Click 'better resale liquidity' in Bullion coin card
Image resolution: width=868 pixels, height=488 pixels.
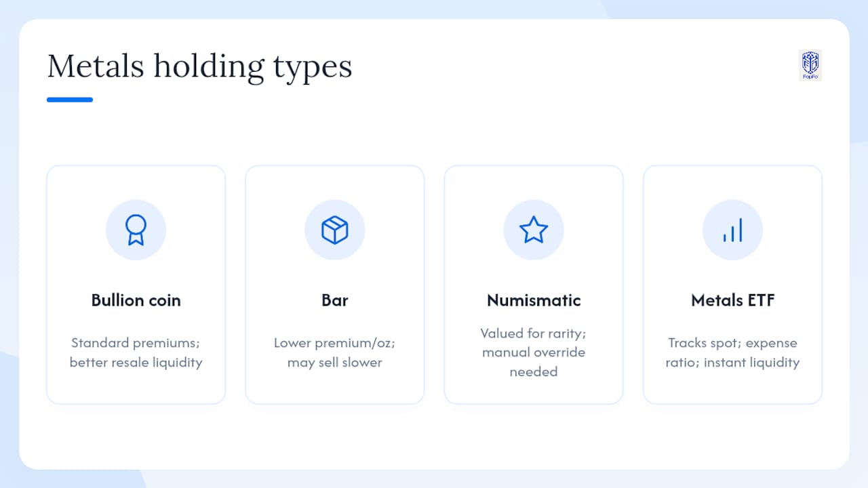(136, 363)
